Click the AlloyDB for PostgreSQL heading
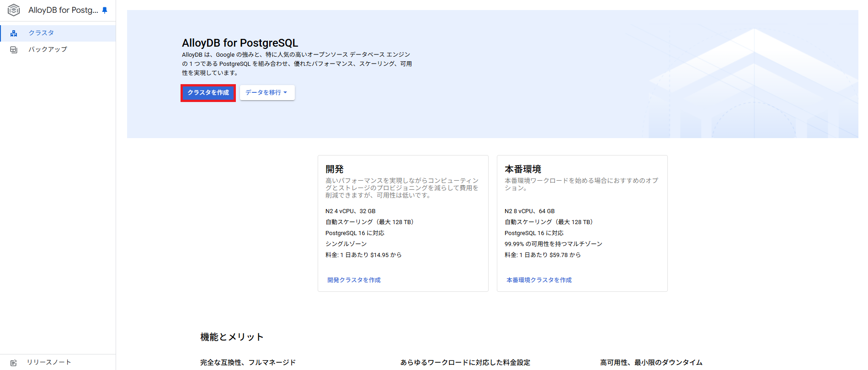 (240, 43)
